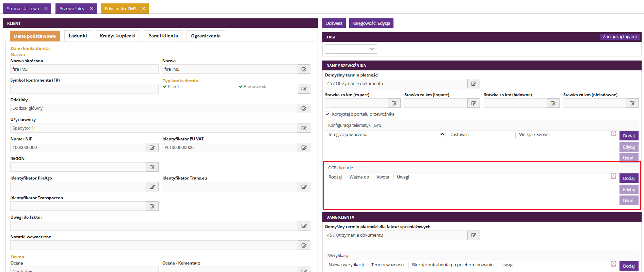Close the Przewoźnicy tab

[91, 8]
